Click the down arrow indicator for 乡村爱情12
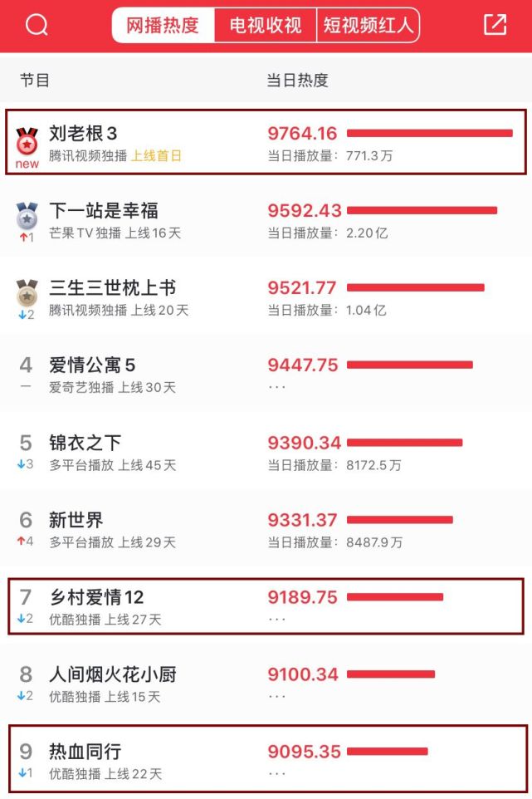532x799 pixels. click(x=21, y=619)
